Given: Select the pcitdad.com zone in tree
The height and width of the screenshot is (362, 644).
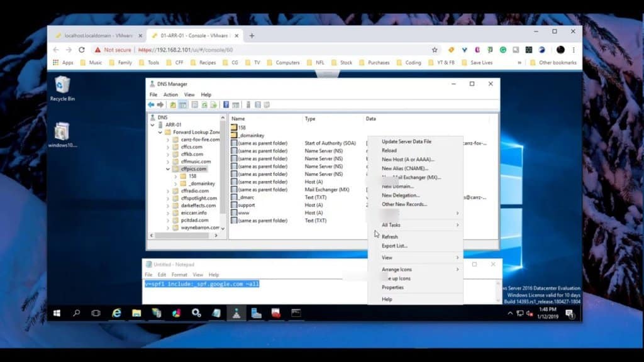Looking at the screenshot, I should 194,220.
